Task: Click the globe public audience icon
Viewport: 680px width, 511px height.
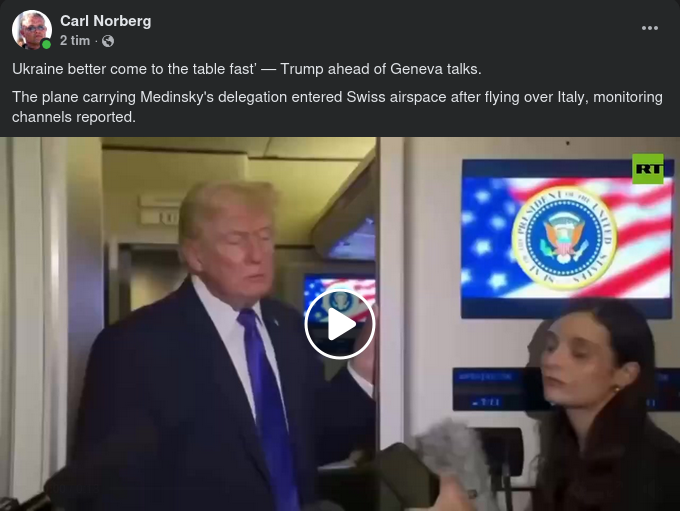Action: tap(108, 41)
